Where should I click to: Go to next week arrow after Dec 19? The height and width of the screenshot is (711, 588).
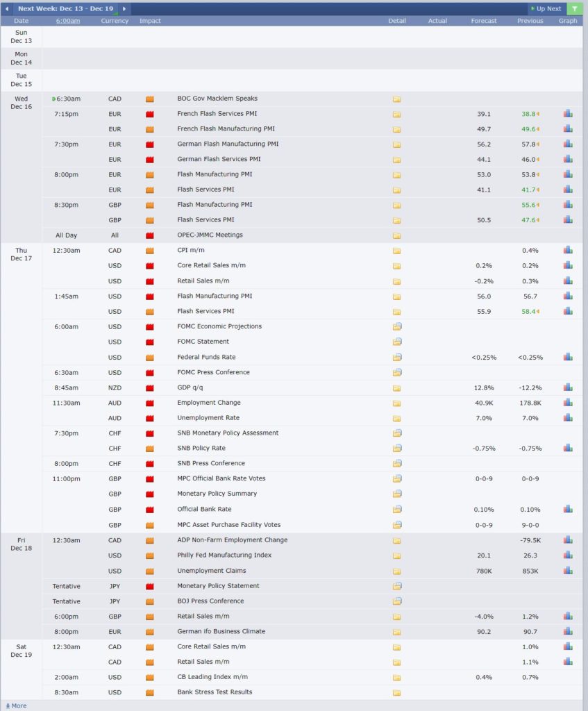click(x=124, y=8)
